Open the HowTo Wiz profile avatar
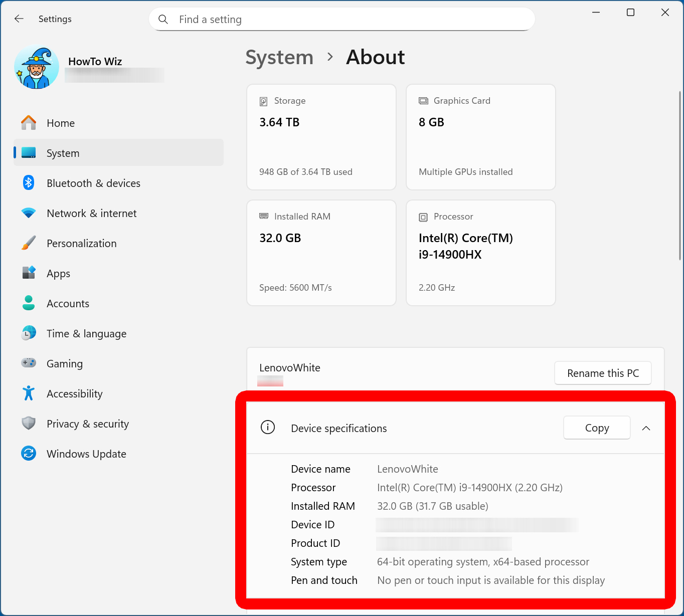Viewport: 684px width, 616px height. click(x=36, y=67)
